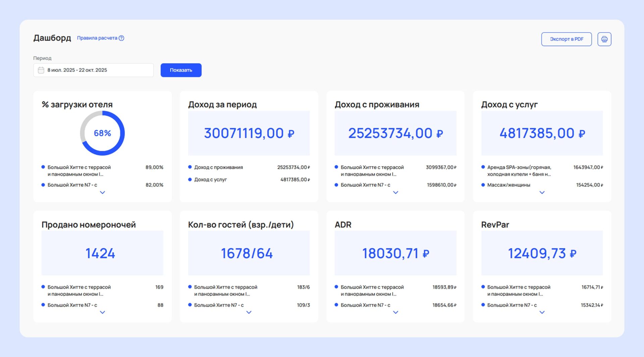Click the printer icon button
This screenshot has width=644, height=357.
(x=604, y=39)
